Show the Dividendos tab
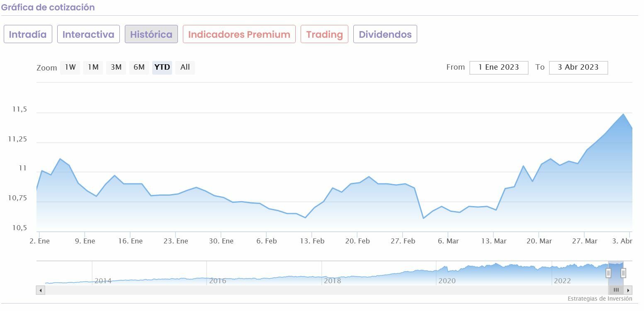The height and width of the screenshot is (311, 644). tap(385, 34)
